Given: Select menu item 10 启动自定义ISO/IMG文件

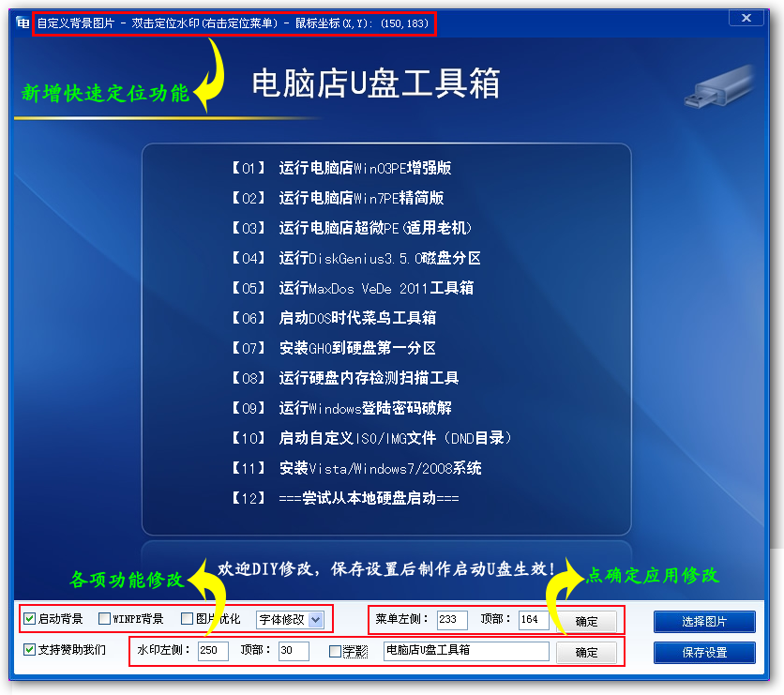Looking at the screenshot, I should [372, 438].
